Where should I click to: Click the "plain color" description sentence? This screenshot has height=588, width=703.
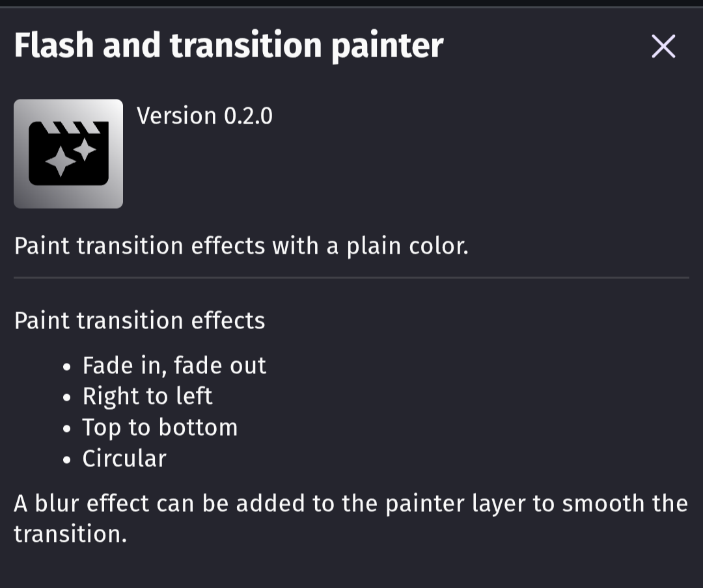241,246
